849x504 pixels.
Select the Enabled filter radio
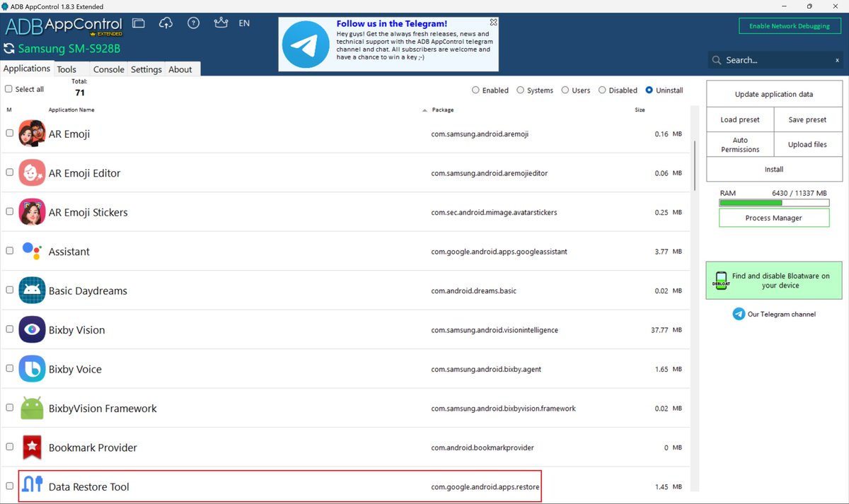click(475, 90)
